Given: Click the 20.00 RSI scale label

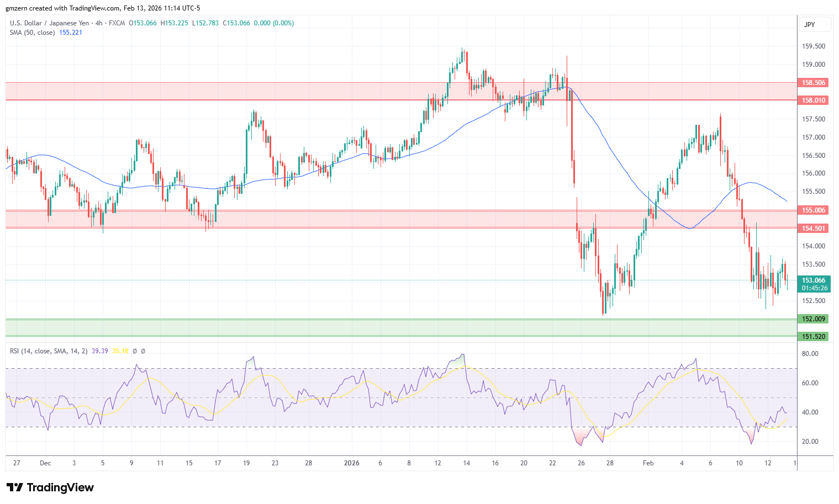Looking at the screenshot, I should point(810,442).
